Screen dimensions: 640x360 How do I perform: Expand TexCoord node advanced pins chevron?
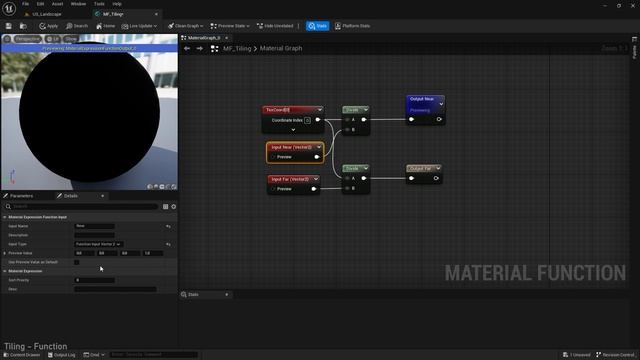293,130
